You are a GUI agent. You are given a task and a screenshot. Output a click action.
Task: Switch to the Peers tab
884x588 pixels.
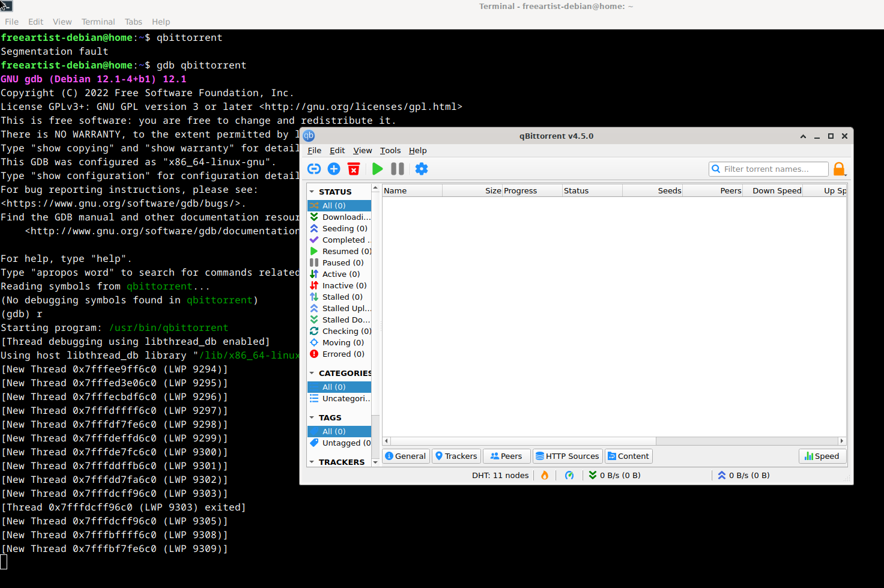[506, 456]
